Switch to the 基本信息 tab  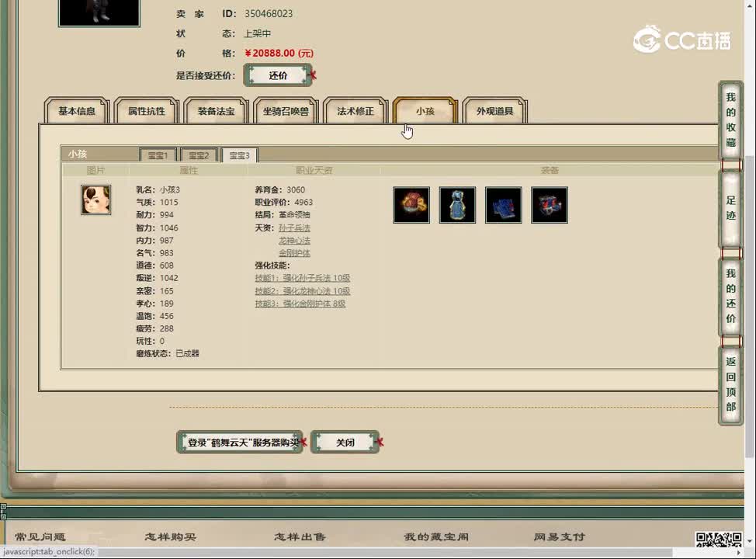pyautogui.click(x=75, y=111)
